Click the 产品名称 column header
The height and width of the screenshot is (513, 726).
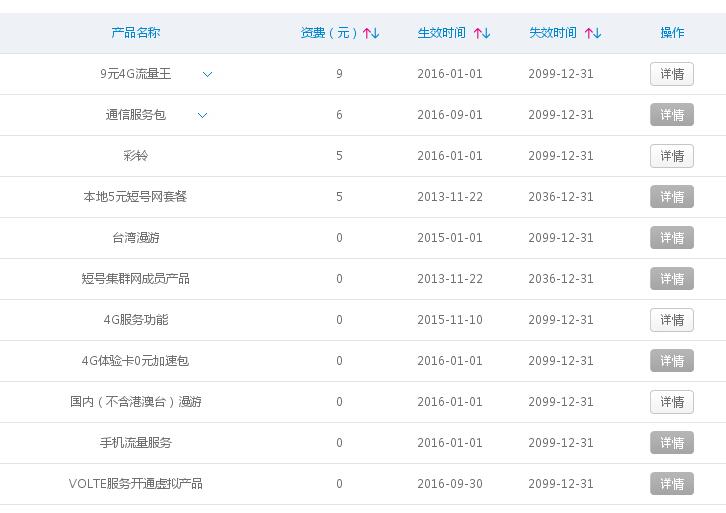[x=135, y=33]
